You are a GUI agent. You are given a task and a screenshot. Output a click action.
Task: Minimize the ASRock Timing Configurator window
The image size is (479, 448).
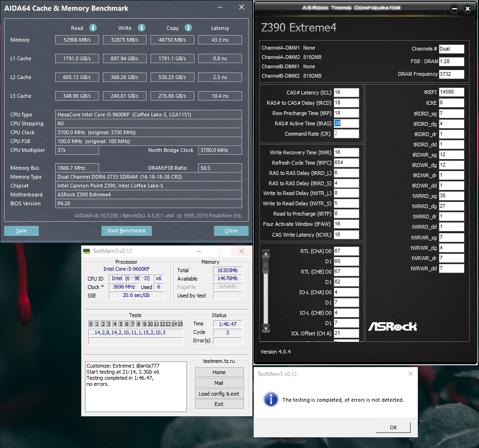pos(455,9)
